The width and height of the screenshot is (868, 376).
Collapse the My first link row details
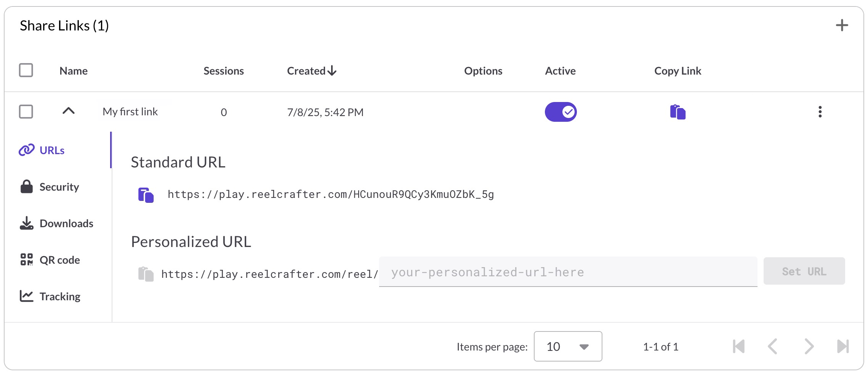pos(69,111)
